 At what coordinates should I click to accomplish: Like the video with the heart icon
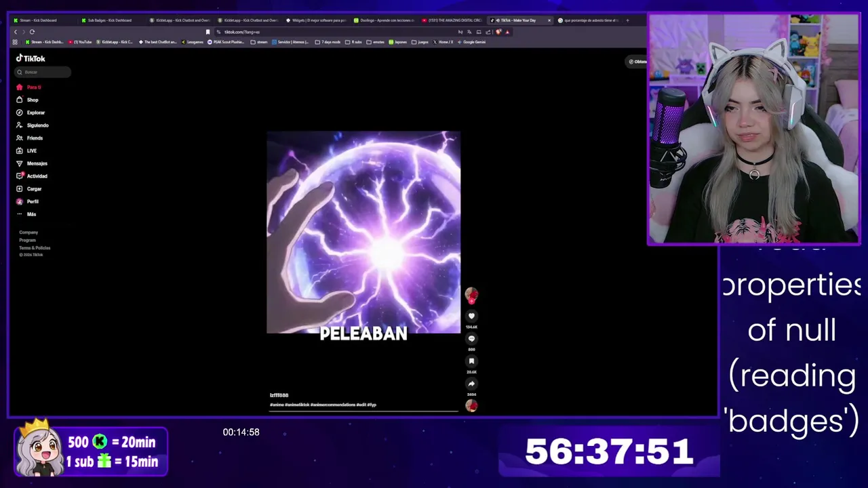(x=471, y=316)
